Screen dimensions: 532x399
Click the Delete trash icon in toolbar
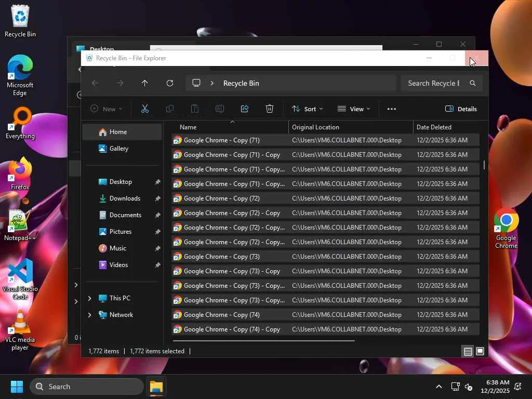pos(270,109)
